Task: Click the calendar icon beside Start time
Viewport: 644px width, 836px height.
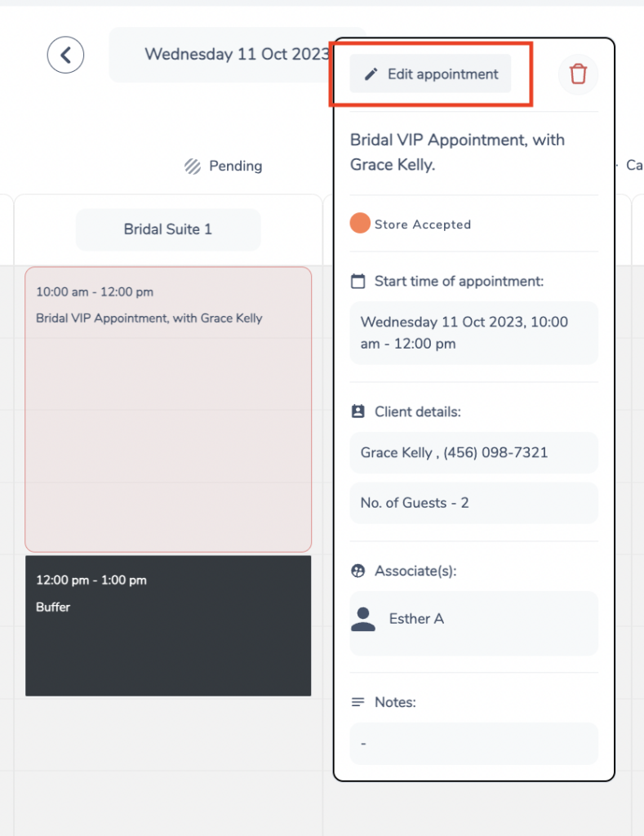Action: coord(358,281)
